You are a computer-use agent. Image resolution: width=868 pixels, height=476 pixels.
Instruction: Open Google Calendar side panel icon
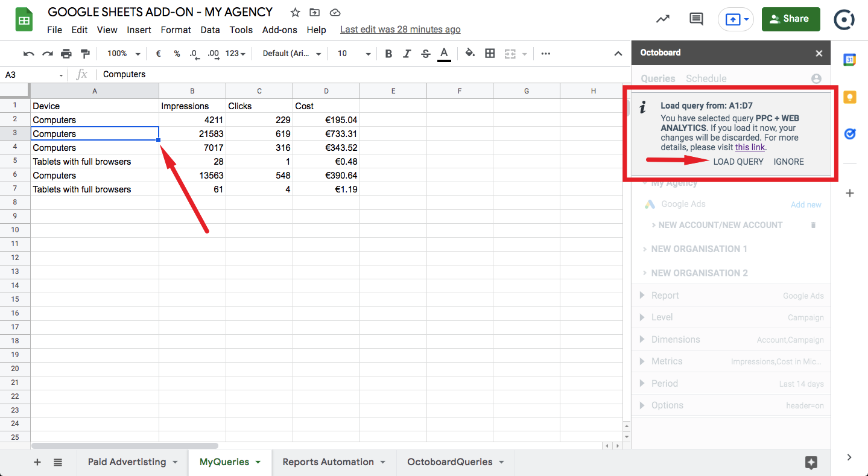pyautogui.click(x=849, y=59)
